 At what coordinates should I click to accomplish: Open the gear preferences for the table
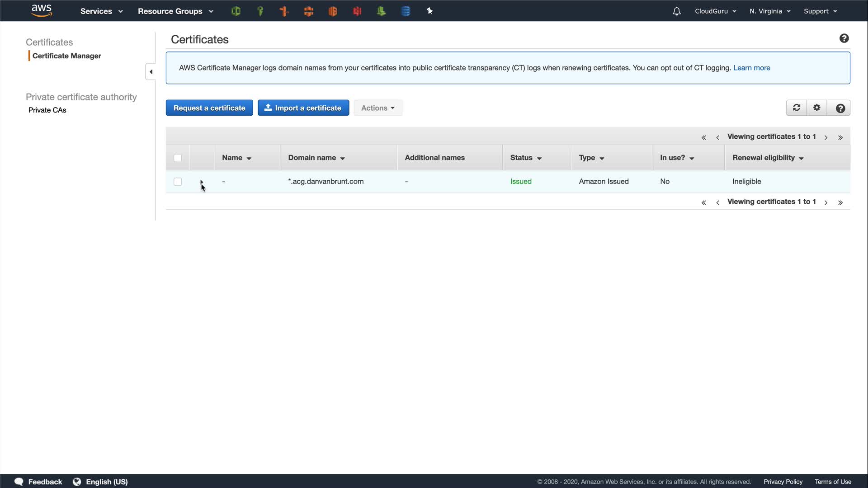tap(816, 108)
